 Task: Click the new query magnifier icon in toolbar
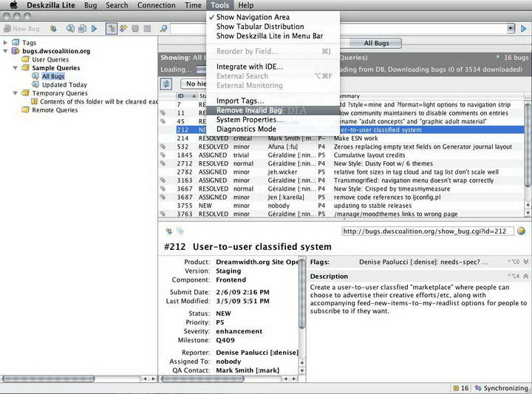[x=70, y=29]
